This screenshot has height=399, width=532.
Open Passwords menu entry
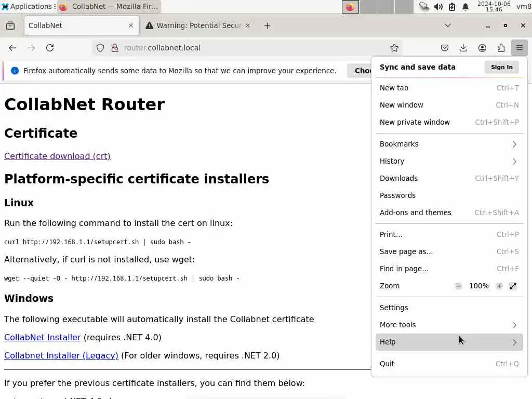pyautogui.click(x=449, y=195)
